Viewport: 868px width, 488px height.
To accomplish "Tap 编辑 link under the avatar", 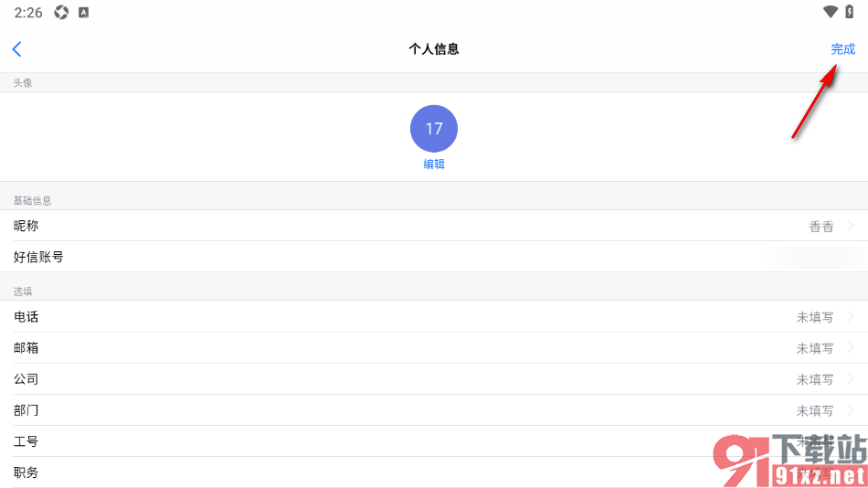I will 434,164.
